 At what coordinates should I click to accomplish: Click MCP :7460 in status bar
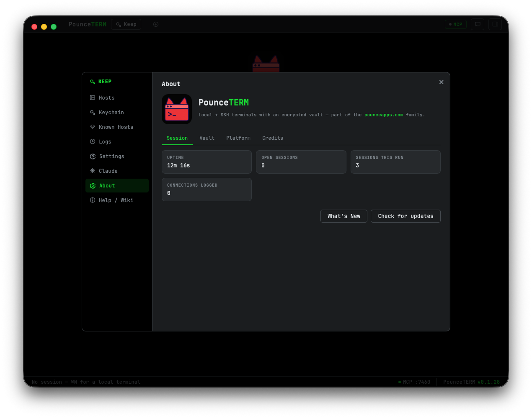[414, 382]
